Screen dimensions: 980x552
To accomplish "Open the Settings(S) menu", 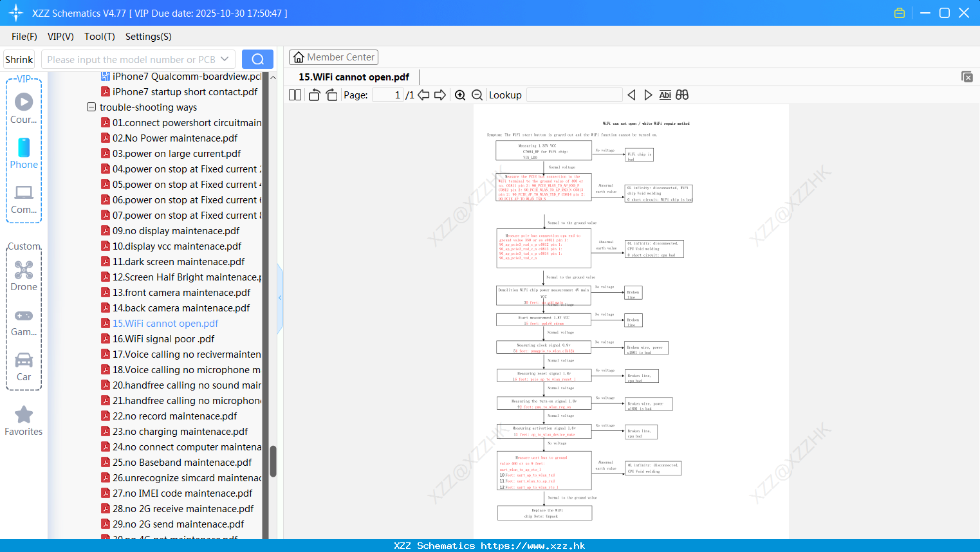I will (x=148, y=37).
